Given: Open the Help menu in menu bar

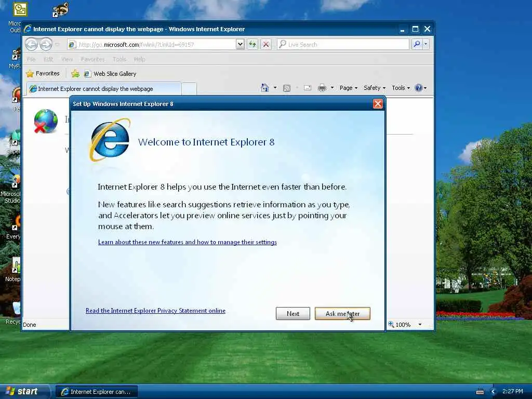Looking at the screenshot, I should (x=139, y=59).
